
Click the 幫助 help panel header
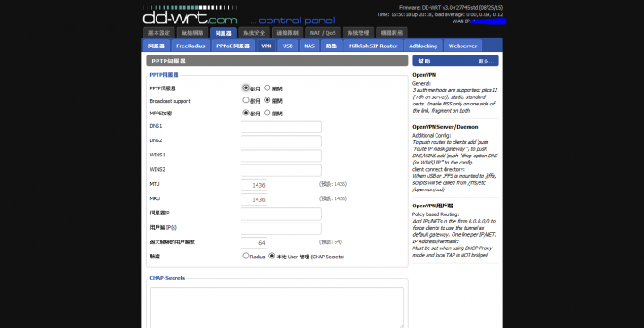click(x=455, y=61)
